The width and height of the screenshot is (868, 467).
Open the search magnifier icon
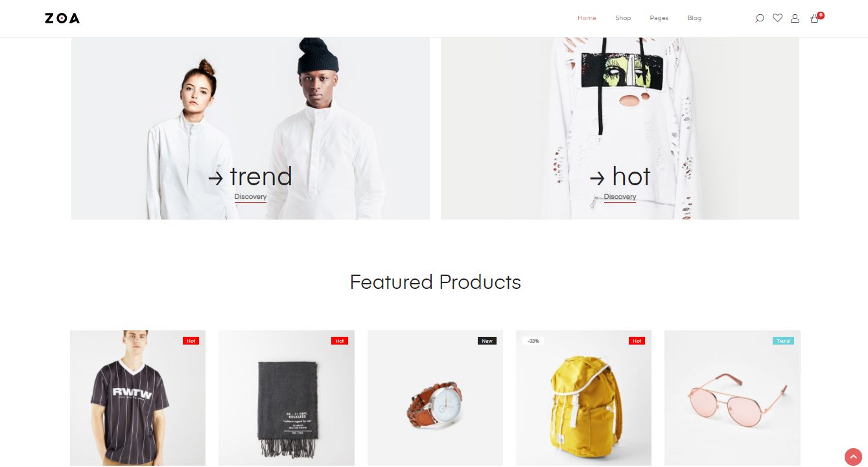(x=760, y=18)
